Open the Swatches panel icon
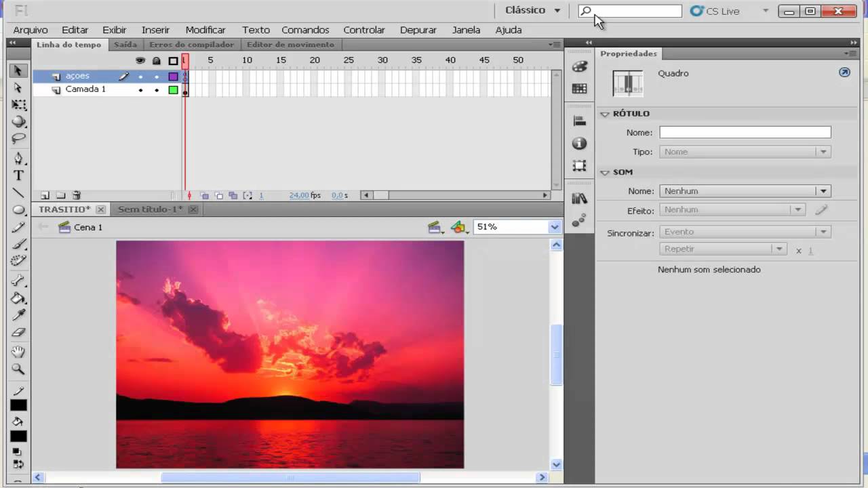The image size is (868, 488). [x=579, y=88]
